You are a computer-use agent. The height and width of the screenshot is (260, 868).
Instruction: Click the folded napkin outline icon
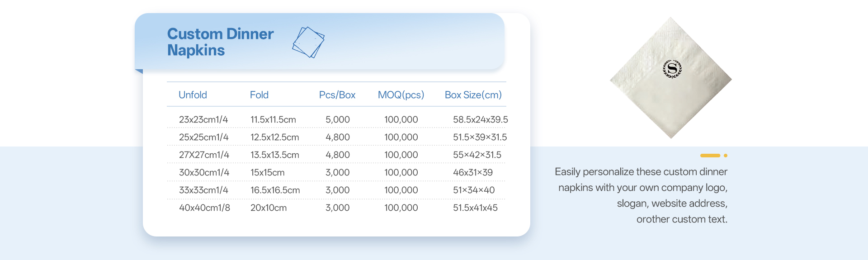coord(308,42)
